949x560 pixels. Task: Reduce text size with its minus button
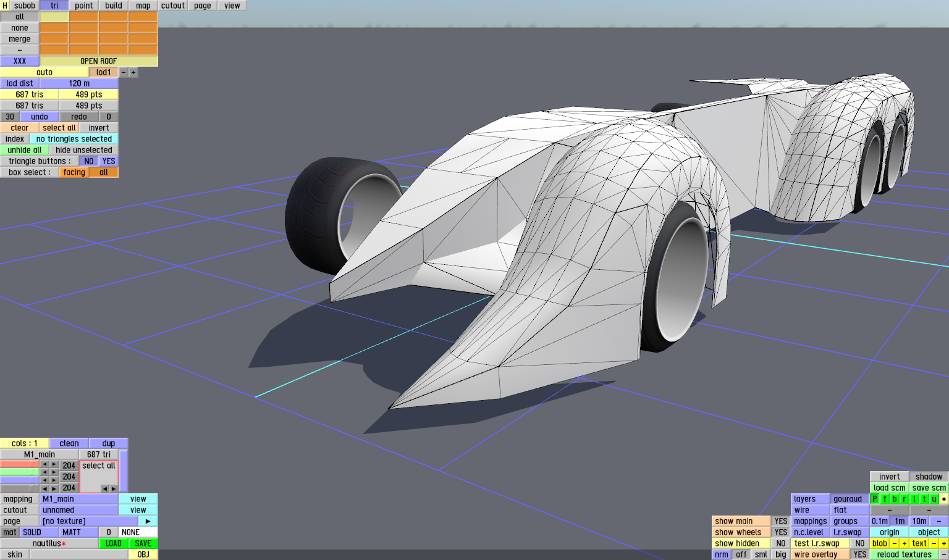click(934, 543)
